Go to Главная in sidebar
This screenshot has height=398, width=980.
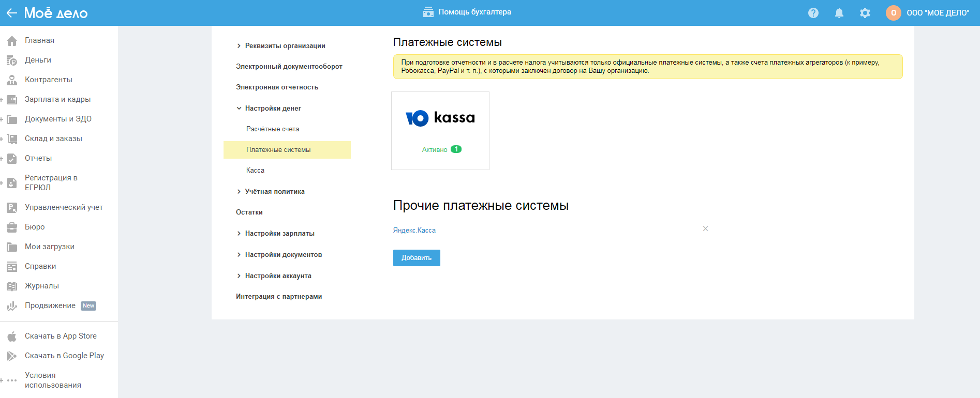[x=39, y=40]
